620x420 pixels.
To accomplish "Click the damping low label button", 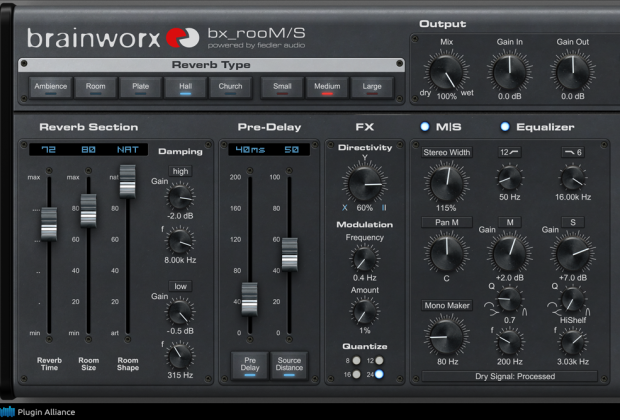I will tap(180, 286).
